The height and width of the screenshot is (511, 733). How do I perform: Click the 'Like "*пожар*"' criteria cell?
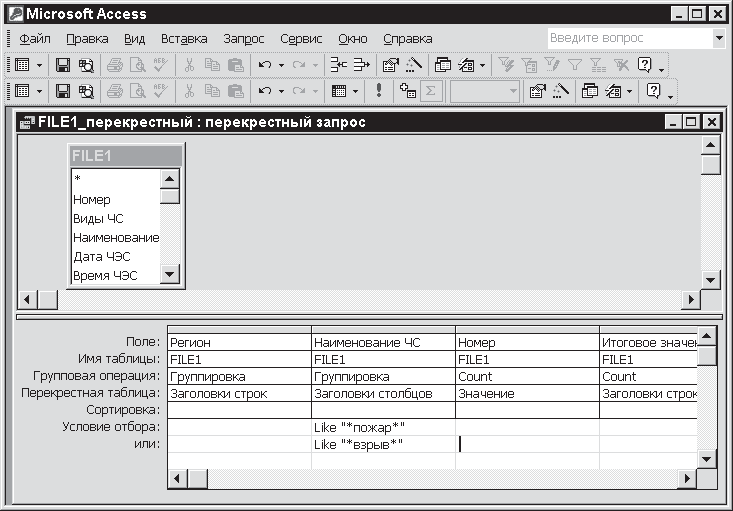(x=383, y=427)
